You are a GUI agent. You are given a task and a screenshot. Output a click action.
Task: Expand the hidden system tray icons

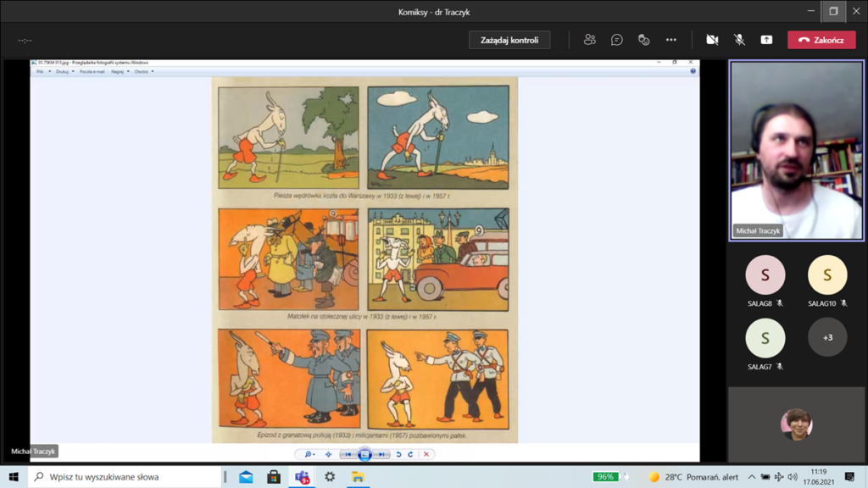[751, 476]
